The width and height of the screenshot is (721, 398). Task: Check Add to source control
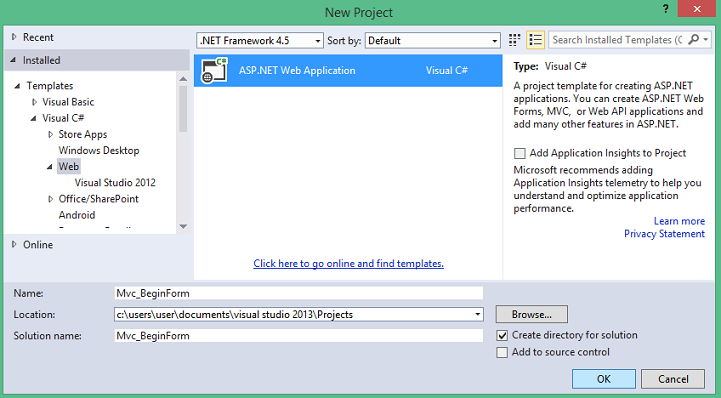(x=502, y=353)
